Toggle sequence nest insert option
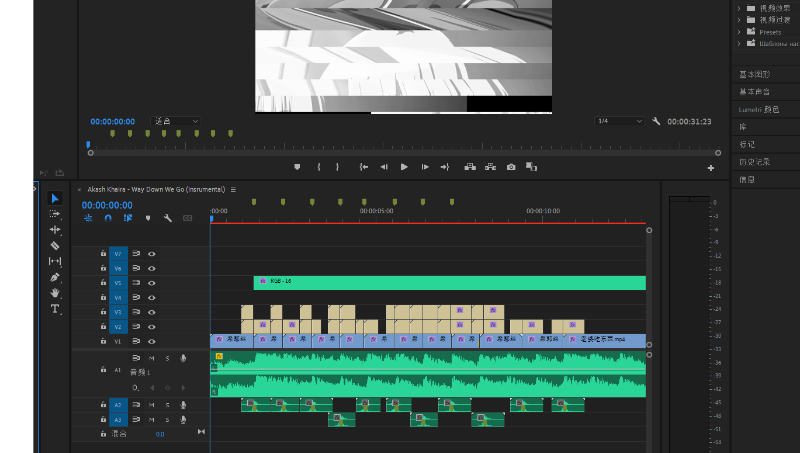 [88, 218]
